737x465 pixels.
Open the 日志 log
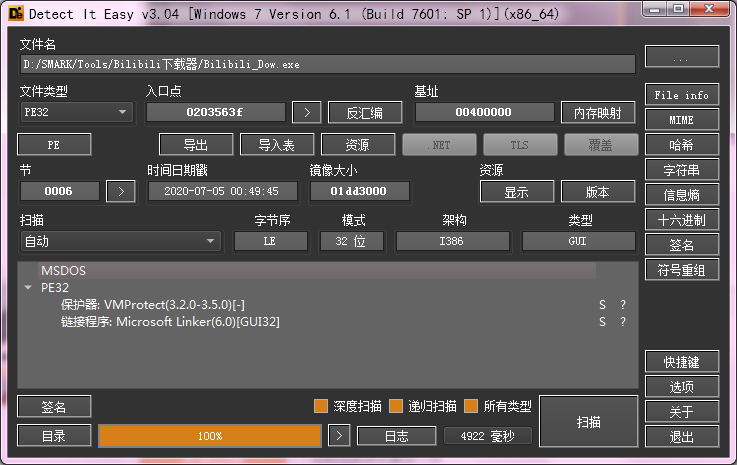(x=396, y=436)
